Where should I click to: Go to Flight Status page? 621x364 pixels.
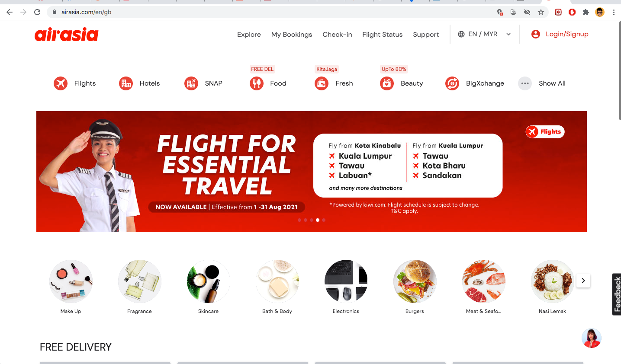pos(383,35)
